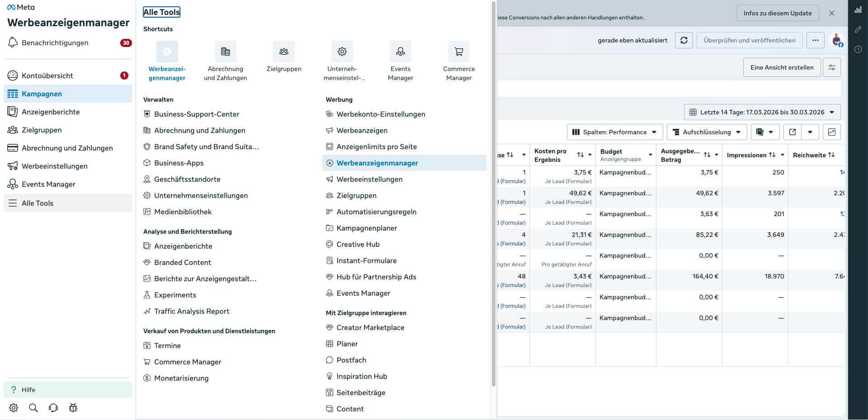This screenshot has width=868, height=420.
Task: Open the Zielgruppen shortcut icon
Action: [x=284, y=52]
